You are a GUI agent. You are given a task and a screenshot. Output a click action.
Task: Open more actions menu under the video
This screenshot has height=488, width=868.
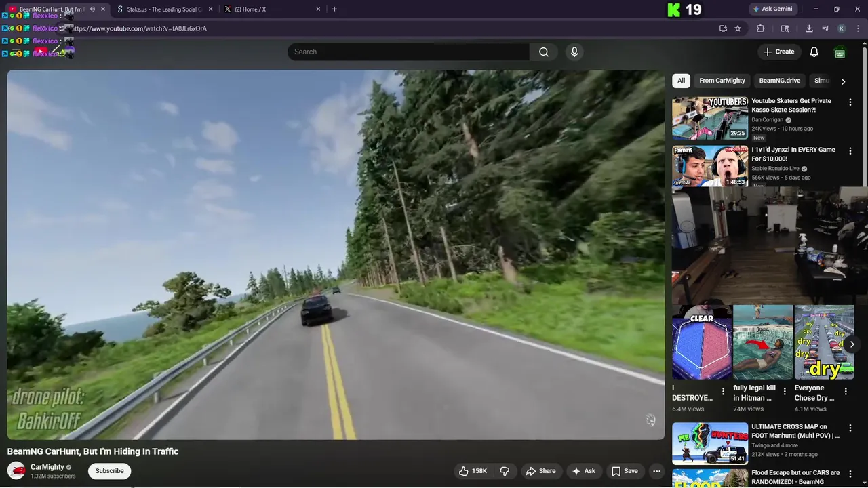(656, 471)
